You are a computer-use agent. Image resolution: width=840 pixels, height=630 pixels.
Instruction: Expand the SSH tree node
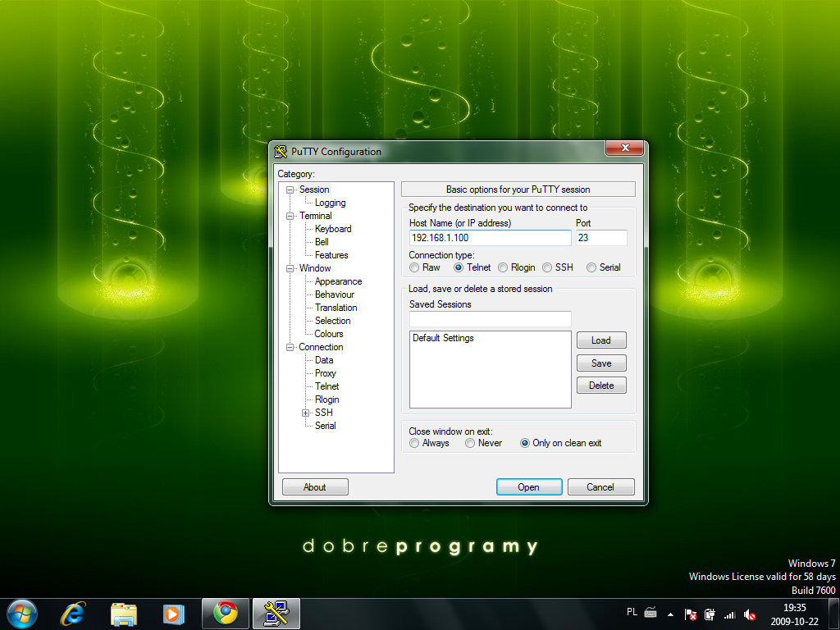point(305,413)
